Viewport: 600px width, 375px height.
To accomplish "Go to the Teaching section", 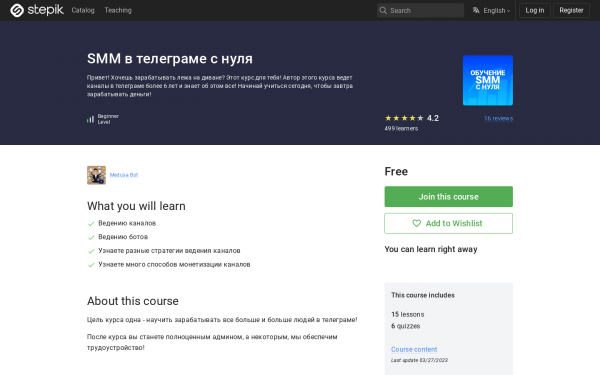I will pos(118,10).
